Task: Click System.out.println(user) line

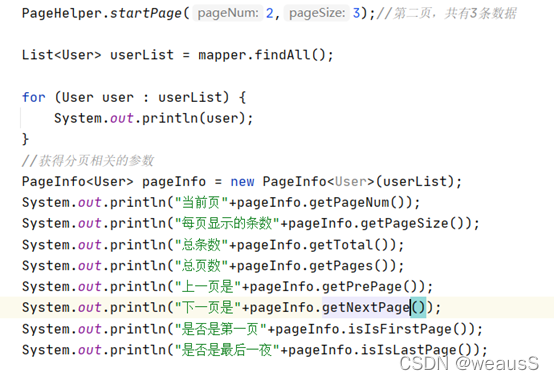Action: (153, 118)
